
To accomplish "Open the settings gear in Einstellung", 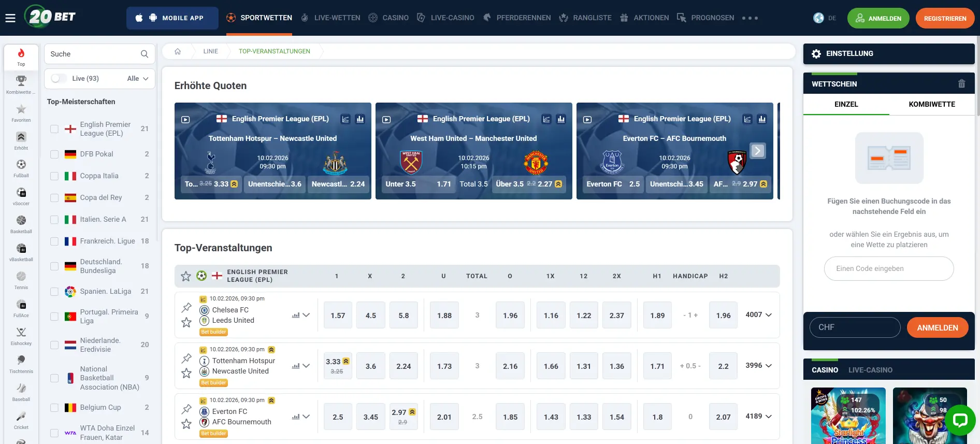I will 816,54.
